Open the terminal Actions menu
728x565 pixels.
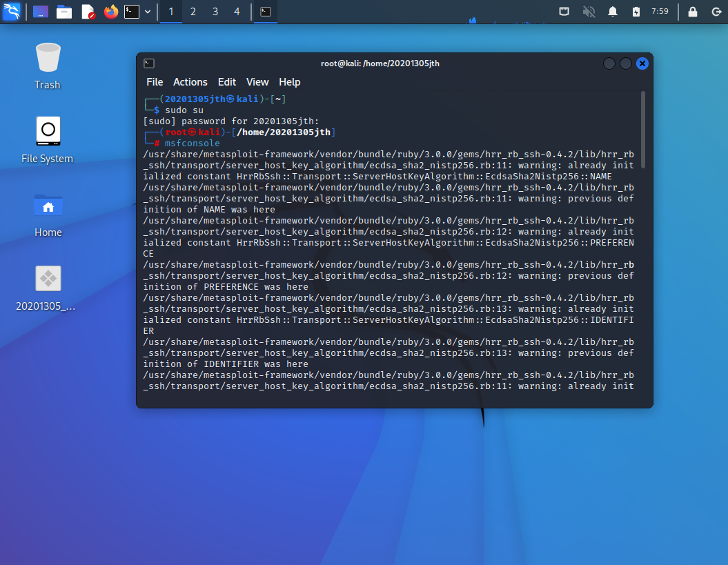190,82
